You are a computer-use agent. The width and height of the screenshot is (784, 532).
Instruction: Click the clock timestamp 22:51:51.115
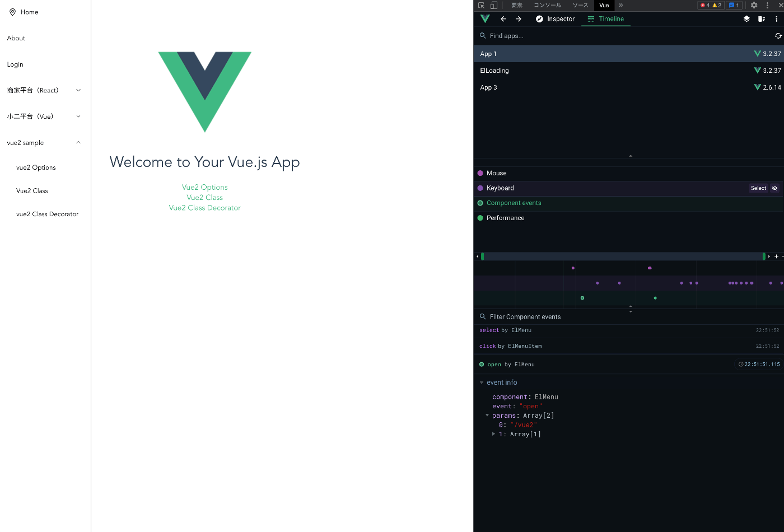pyautogui.click(x=759, y=364)
